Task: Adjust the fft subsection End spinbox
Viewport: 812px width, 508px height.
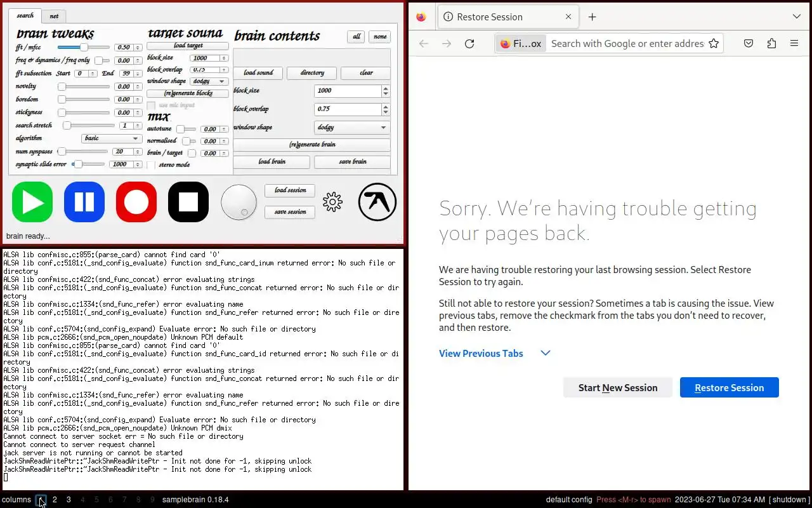Action: [130, 74]
